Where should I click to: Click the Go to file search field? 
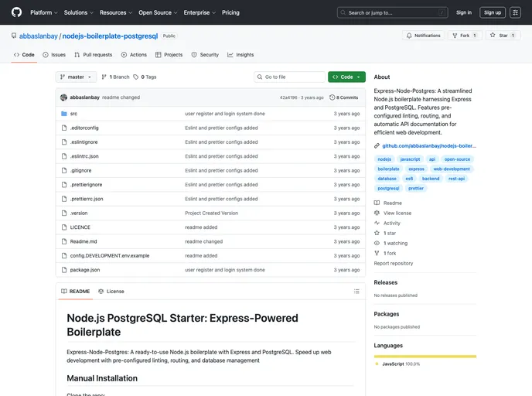290,77
